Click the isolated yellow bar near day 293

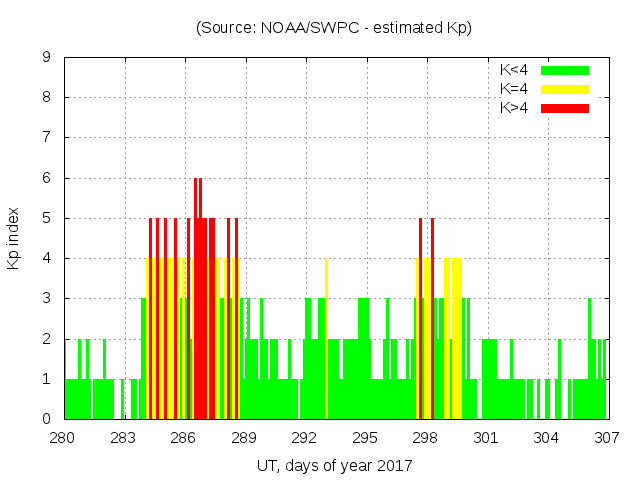point(326,340)
